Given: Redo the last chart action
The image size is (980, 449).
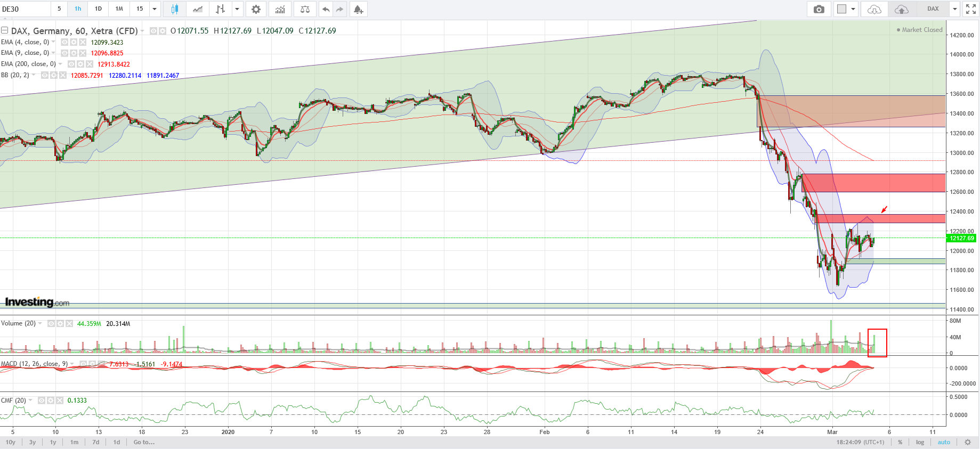Looking at the screenshot, I should [340, 9].
